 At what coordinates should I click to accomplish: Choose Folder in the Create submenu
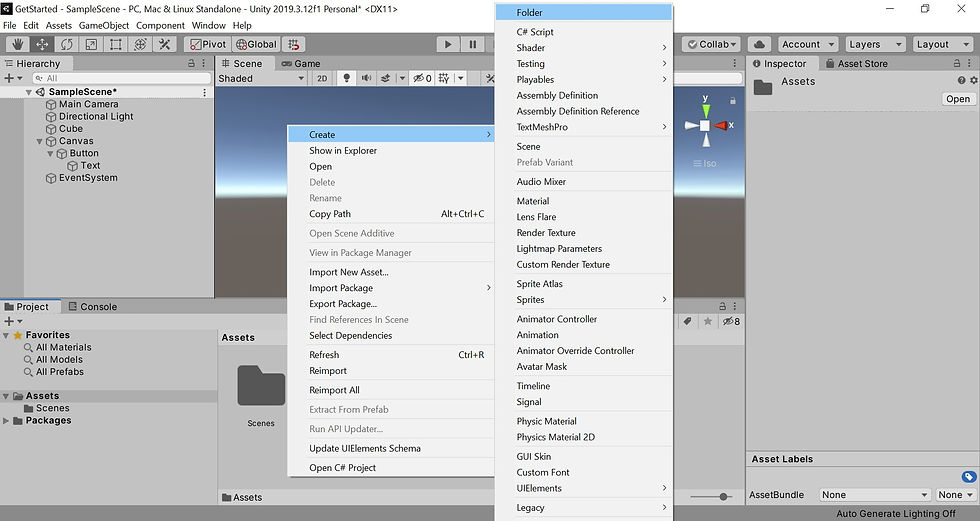[x=583, y=12]
